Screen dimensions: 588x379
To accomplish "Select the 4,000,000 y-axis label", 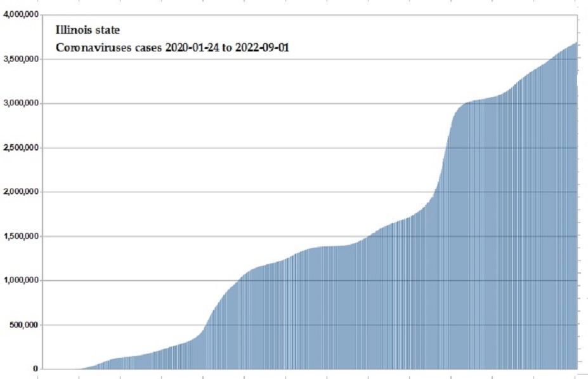I will 22,15.
